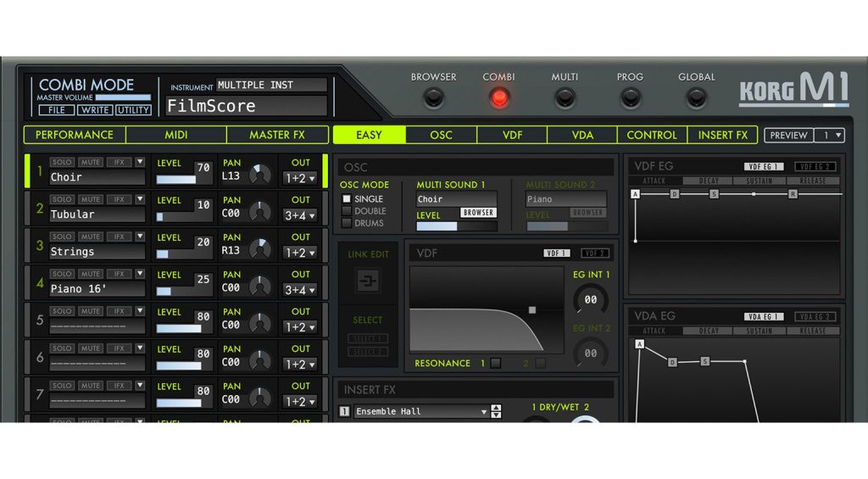Click the FilmScore combi name field
The height and width of the screenshot is (479, 868).
247,106
